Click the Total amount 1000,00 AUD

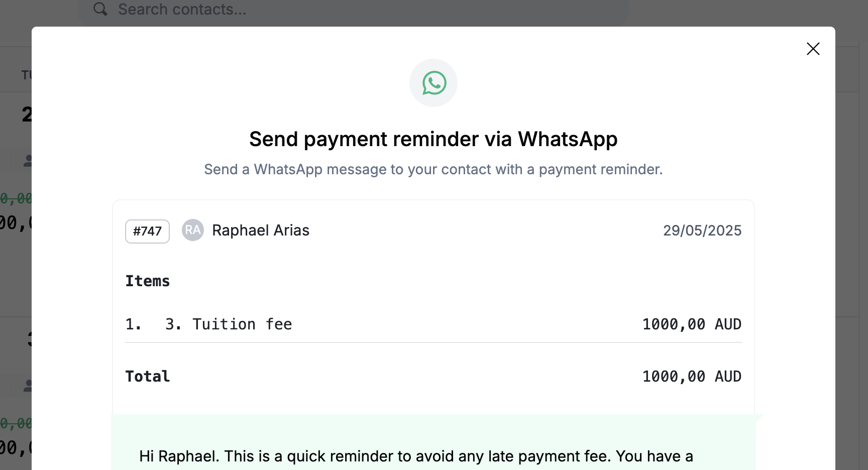pyautogui.click(x=692, y=376)
